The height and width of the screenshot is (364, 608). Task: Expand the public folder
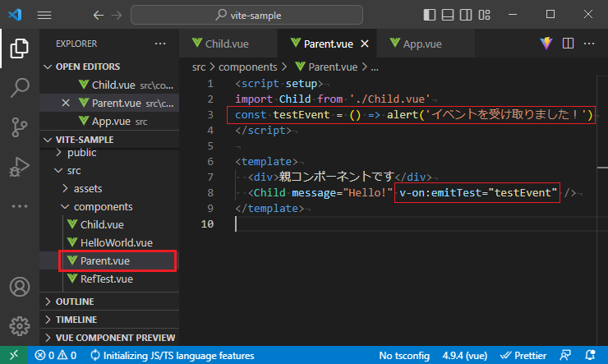pyautogui.click(x=109, y=153)
